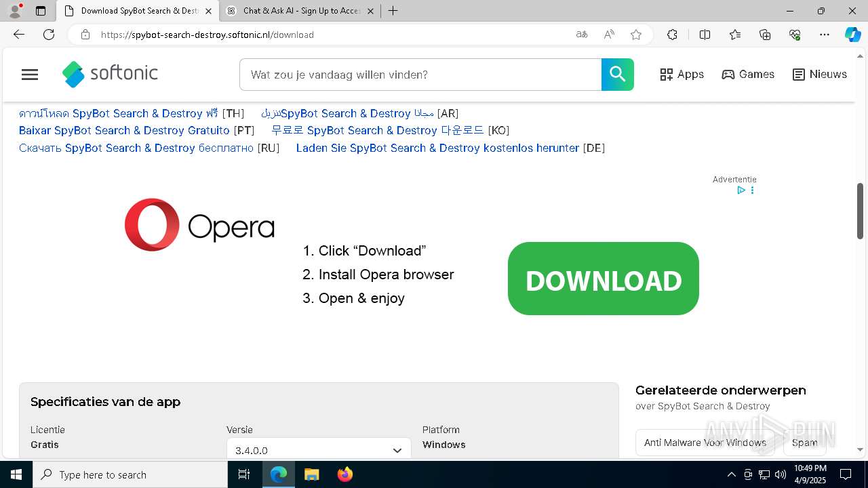Open the page translate icon
This screenshot has width=868, height=488.
(582, 35)
